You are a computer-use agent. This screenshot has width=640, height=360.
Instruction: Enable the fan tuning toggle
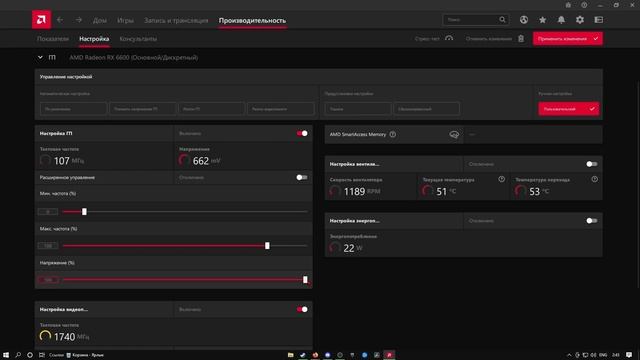point(592,164)
